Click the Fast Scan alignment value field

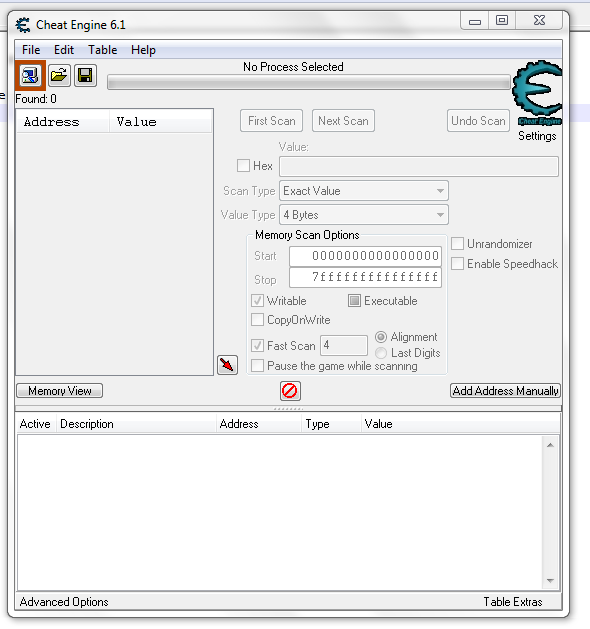[x=344, y=345]
